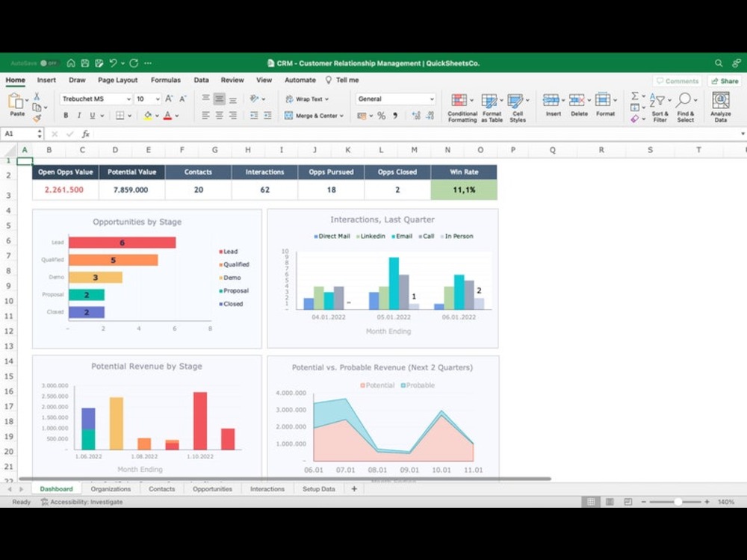Toggle the AutoSave switch

[x=49, y=63]
